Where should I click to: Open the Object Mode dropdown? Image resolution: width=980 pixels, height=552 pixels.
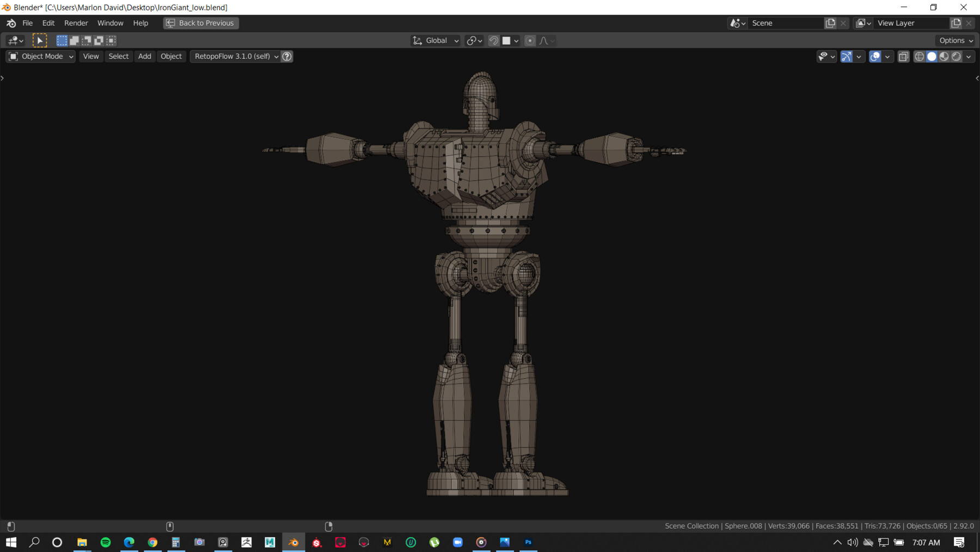click(x=41, y=56)
